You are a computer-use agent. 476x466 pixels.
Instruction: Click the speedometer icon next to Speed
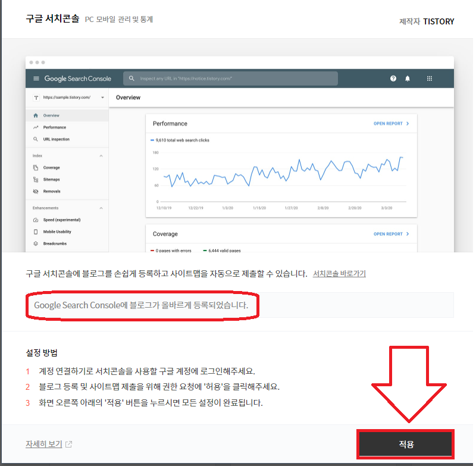(36, 220)
